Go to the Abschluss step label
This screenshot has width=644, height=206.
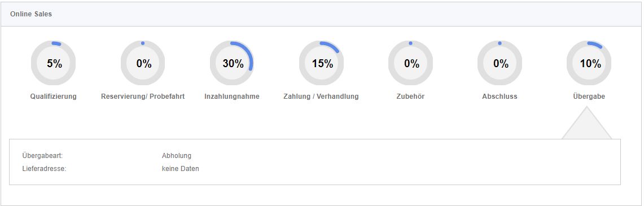tap(500, 97)
